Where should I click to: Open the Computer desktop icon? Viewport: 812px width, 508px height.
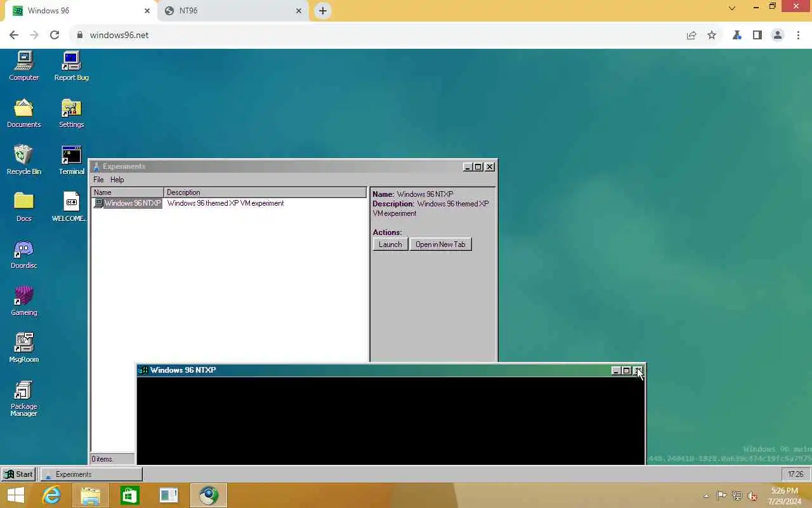[x=23, y=66]
